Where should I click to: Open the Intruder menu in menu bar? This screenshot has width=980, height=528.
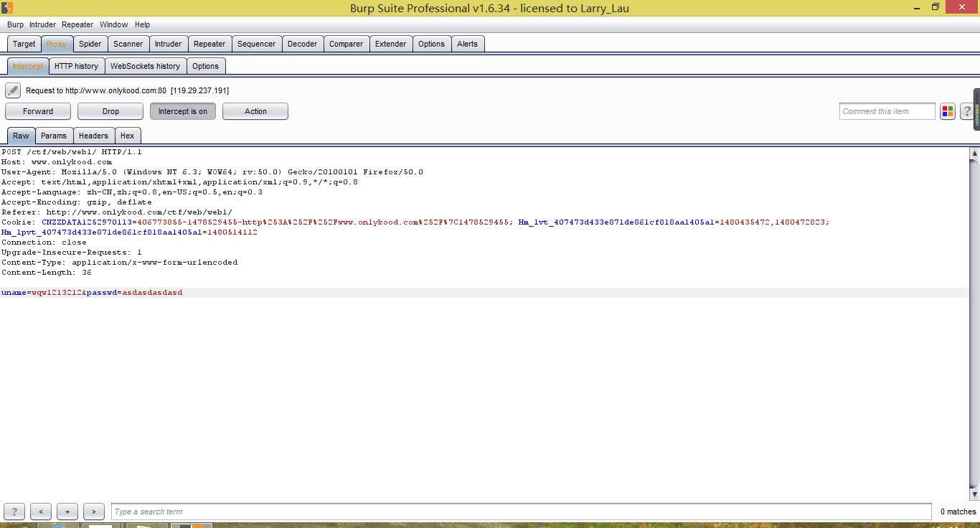[42, 24]
